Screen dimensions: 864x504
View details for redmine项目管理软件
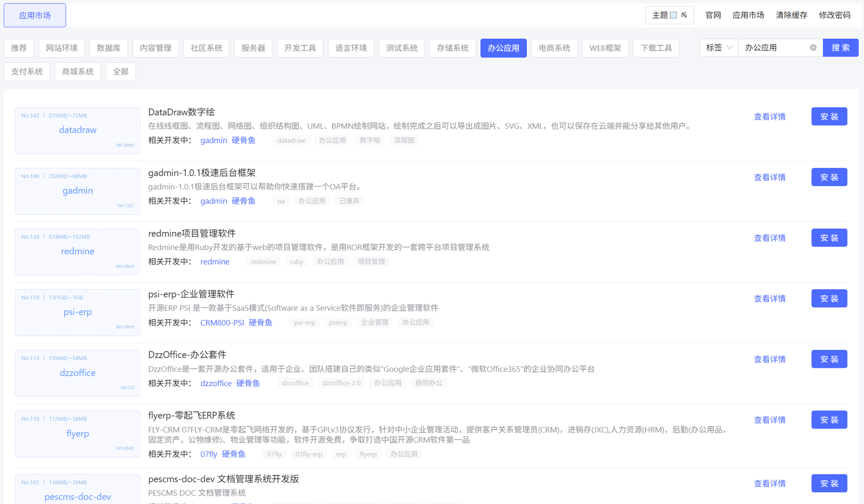click(770, 238)
